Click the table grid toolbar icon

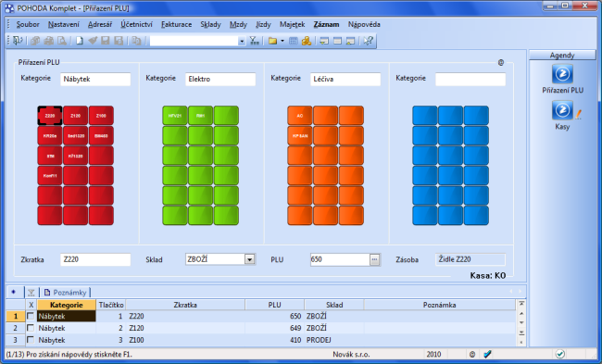tap(294, 41)
